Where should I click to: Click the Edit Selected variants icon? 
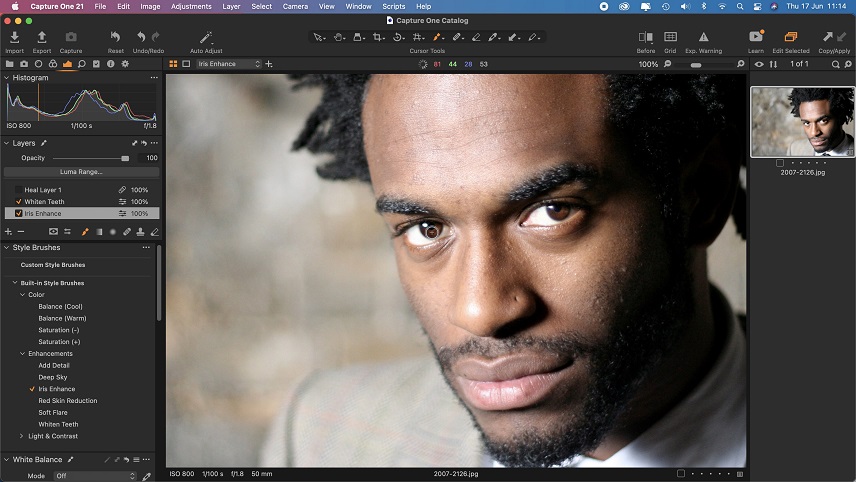click(x=790, y=37)
